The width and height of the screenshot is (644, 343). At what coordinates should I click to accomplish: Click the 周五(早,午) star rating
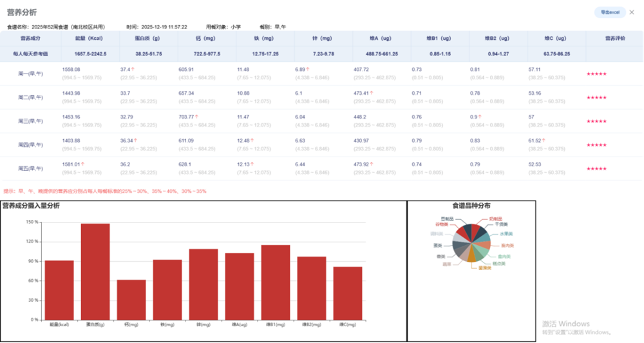(x=596, y=168)
